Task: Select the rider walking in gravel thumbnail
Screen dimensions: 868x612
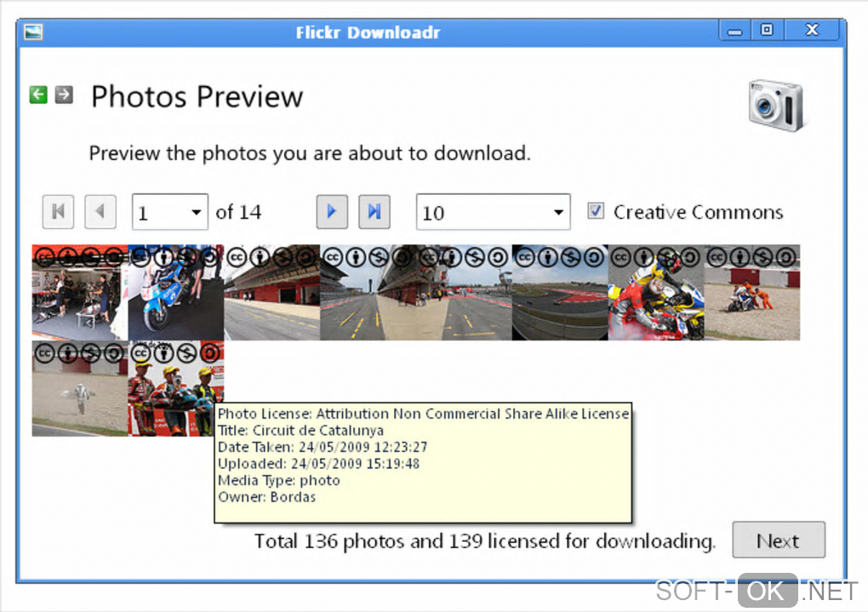Action: [x=80, y=388]
